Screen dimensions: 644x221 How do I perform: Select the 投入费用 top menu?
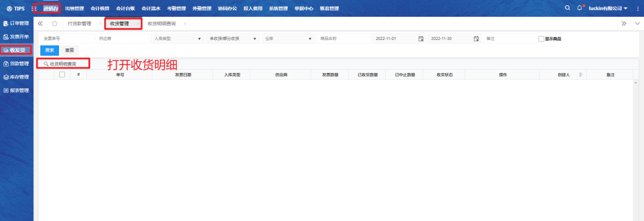(253, 8)
